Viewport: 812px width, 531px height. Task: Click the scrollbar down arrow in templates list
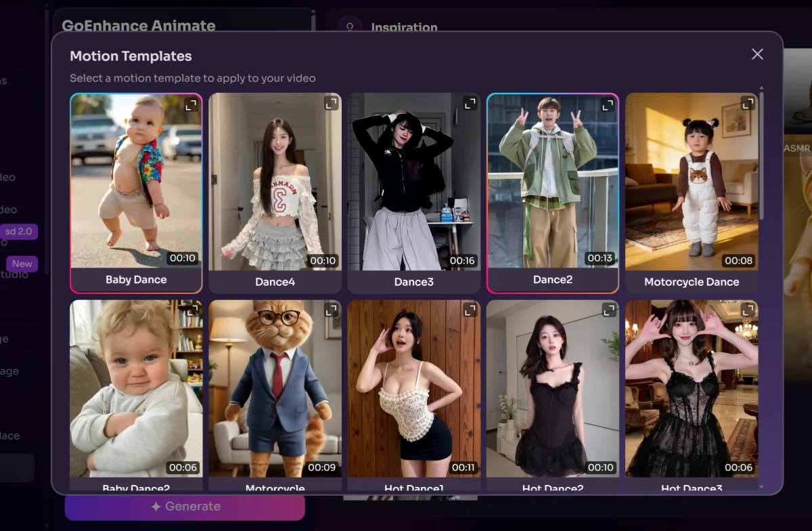(761, 486)
